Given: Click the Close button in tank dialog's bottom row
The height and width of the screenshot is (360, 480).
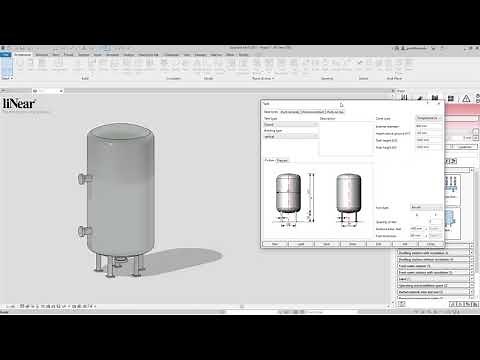Looking at the screenshot, I should pos(431,244).
